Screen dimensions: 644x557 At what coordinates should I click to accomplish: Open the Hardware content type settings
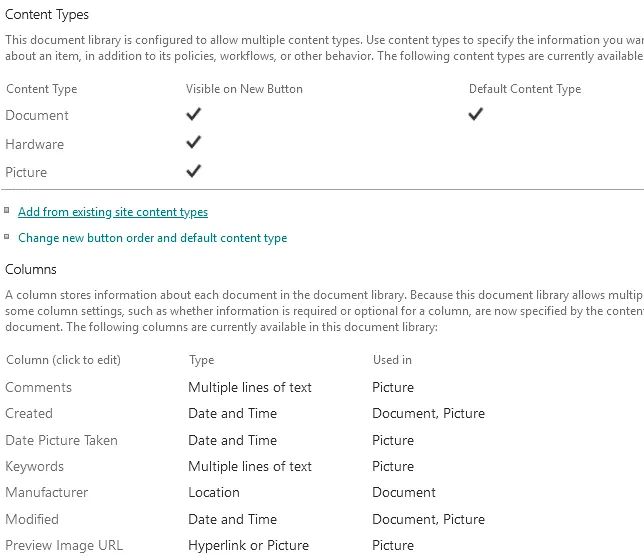pos(34,144)
